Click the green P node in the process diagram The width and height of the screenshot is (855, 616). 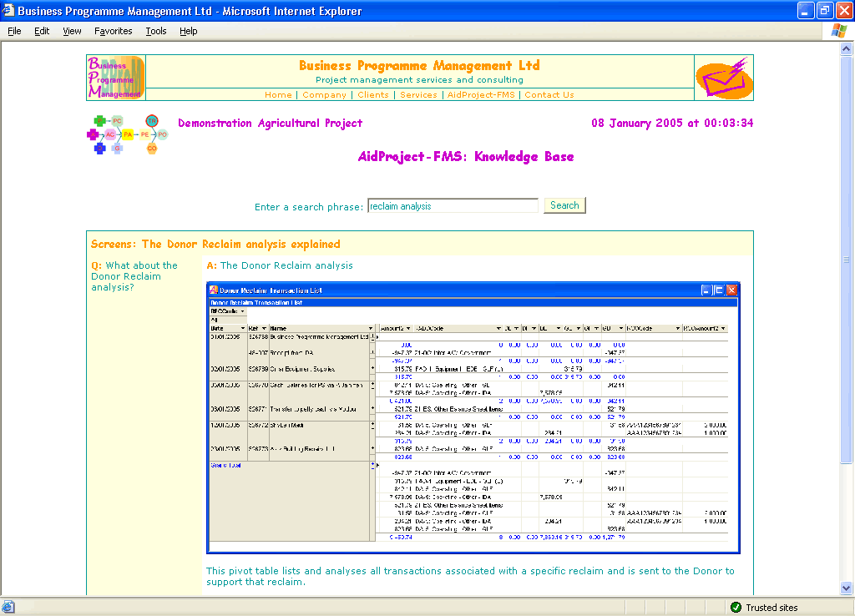point(100,120)
